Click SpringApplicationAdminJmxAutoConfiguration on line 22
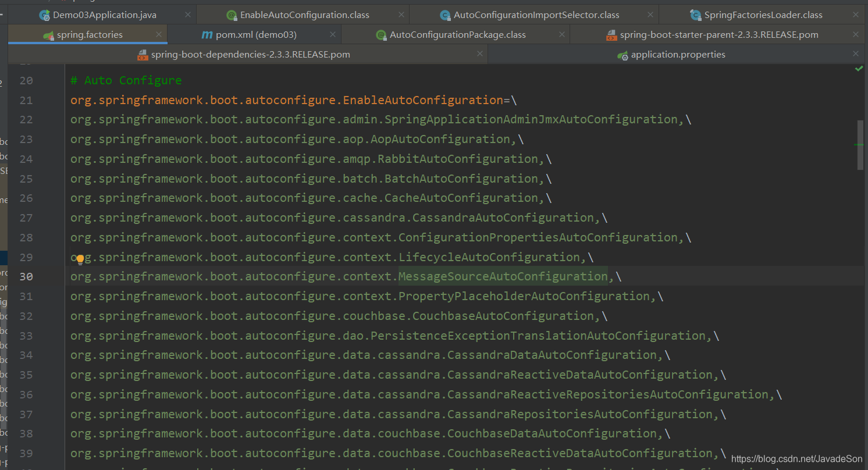Viewport: 868px width, 470px height. click(531, 119)
